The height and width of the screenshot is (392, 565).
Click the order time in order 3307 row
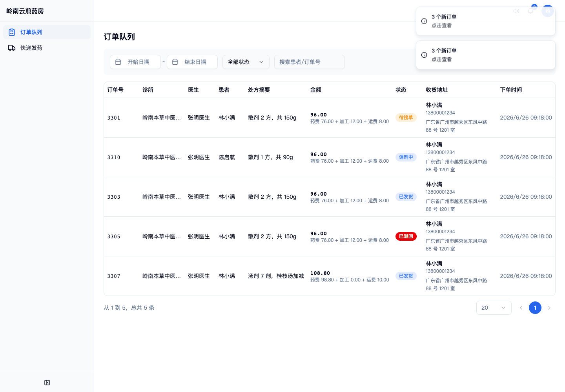point(526,276)
